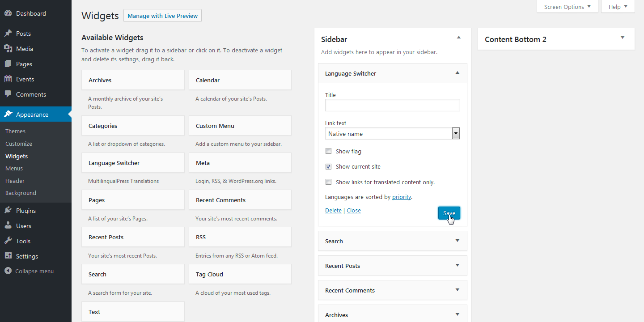This screenshot has width=644, height=322.
Task: Save the Language Switcher widget settings
Action: [449, 213]
